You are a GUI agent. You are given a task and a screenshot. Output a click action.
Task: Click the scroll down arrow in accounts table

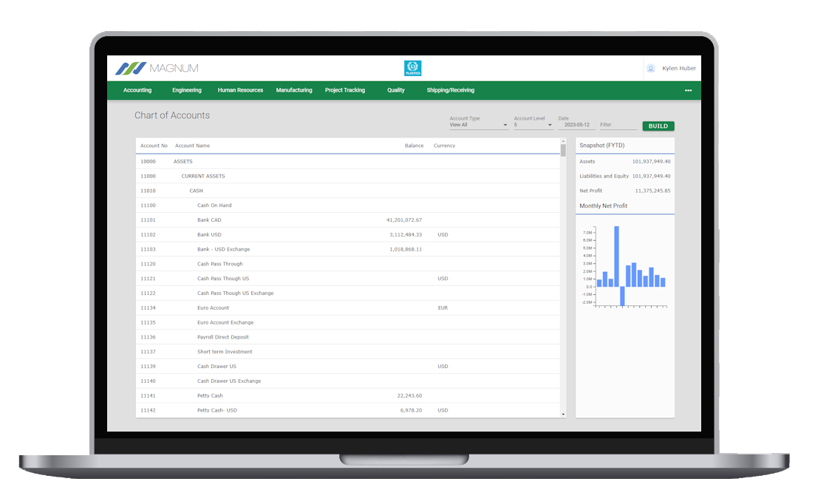point(563,414)
